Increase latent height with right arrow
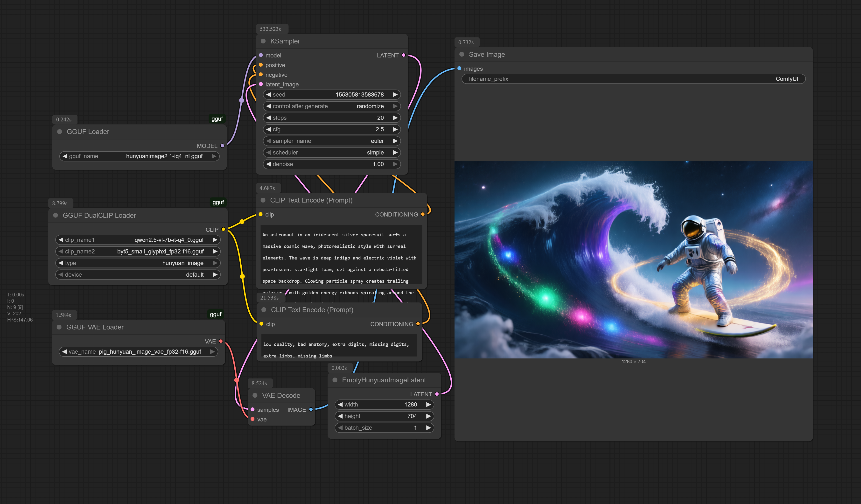Image resolution: width=861 pixels, height=504 pixels. pos(428,416)
